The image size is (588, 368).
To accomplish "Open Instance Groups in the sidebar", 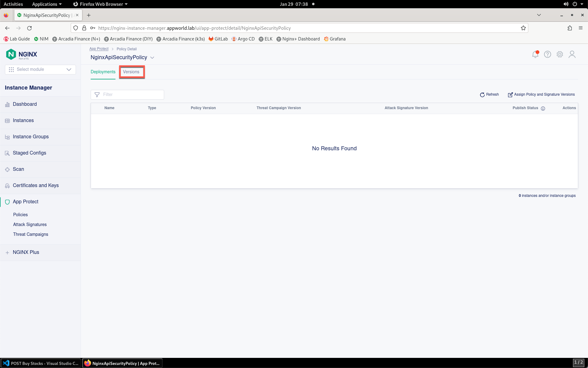I will pyautogui.click(x=40, y=137).
